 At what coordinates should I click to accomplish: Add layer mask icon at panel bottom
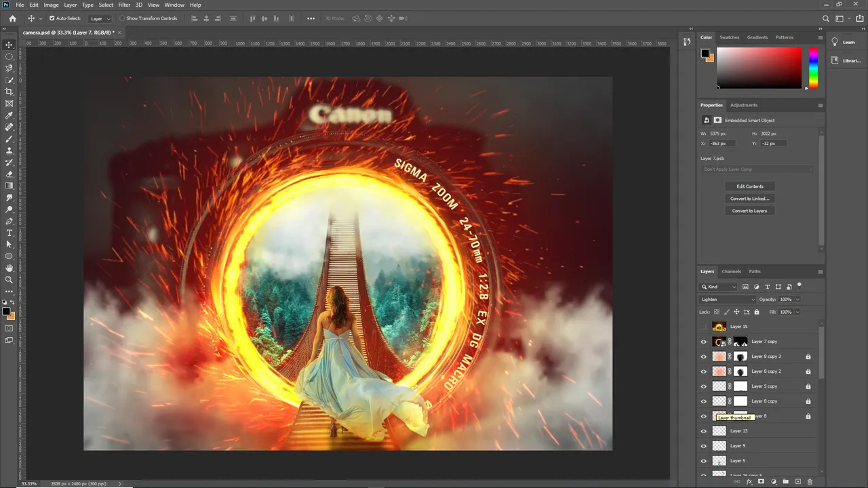761,482
